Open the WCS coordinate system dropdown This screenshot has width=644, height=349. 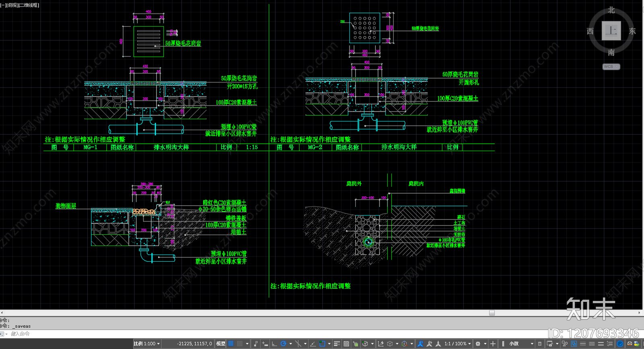click(x=611, y=67)
